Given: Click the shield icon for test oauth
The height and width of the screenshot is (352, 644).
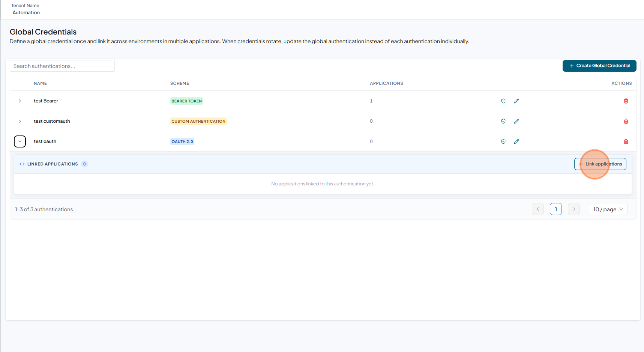Looking at the screenshot, I should pos(503,141).
